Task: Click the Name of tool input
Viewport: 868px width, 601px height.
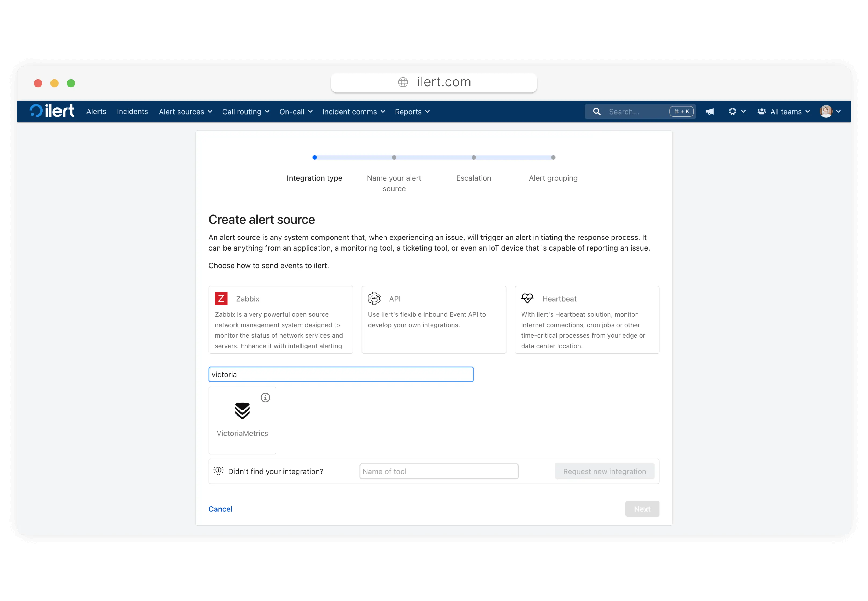Action: (x=439, y=471)
